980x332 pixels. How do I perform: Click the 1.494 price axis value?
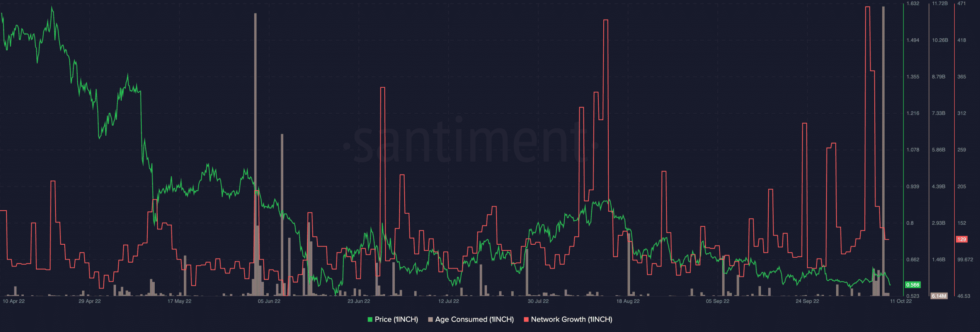click(x=913, y=40)
